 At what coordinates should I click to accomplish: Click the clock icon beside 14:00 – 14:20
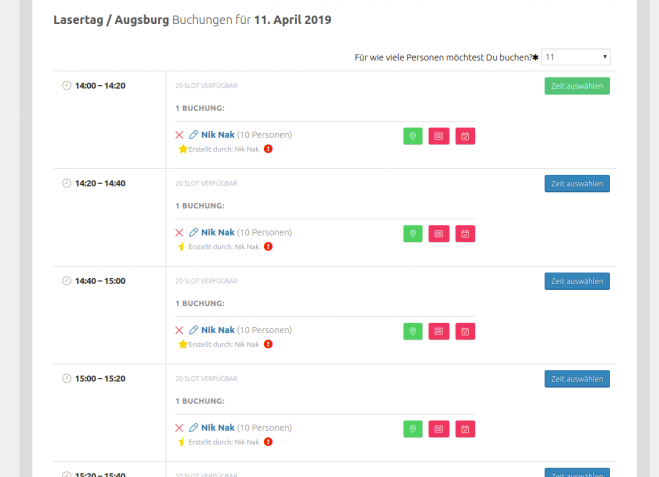[x=67, y=86]
